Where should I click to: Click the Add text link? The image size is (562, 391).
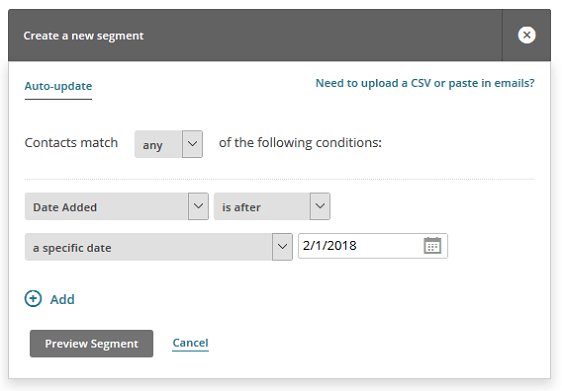click(62, 300)
